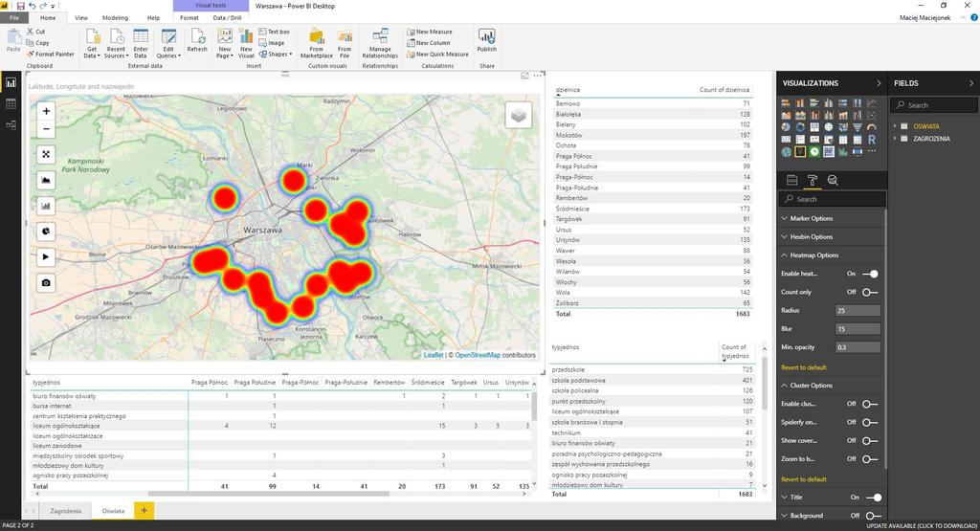Click the Radius value field
Screen dimensions: 980x531
tap(857, 311)
